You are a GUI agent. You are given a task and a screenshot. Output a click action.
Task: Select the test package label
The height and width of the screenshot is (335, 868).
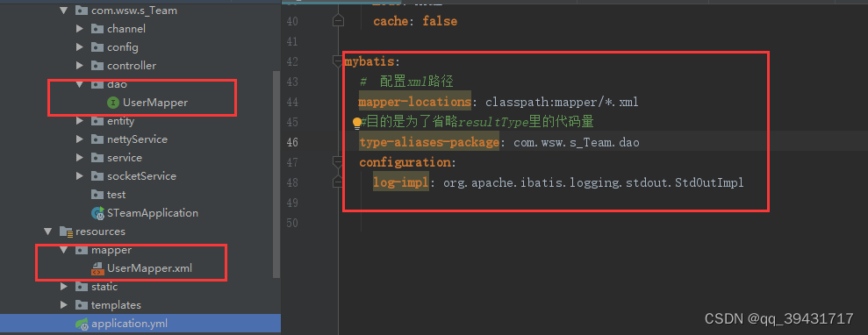coord(116,195)
